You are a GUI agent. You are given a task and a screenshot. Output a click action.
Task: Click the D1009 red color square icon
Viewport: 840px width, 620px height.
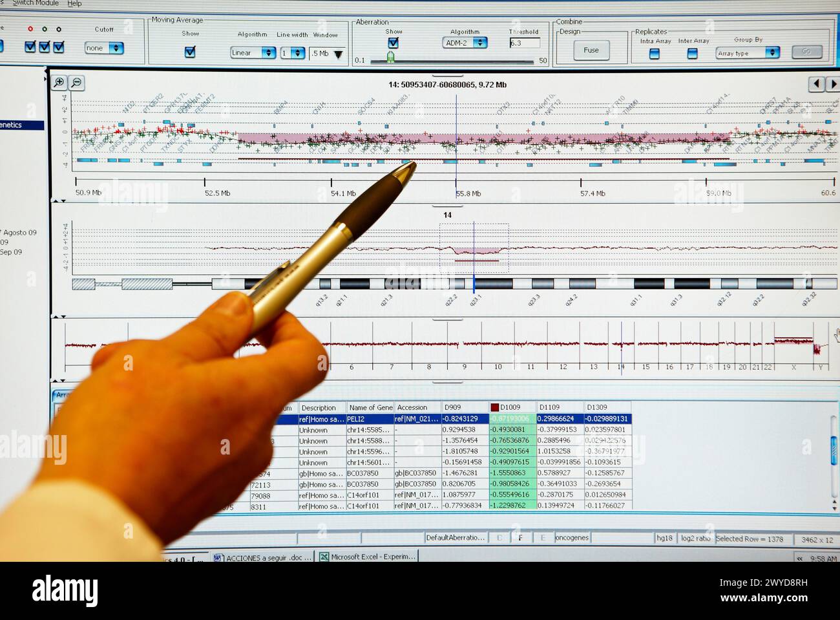point(495,407)
